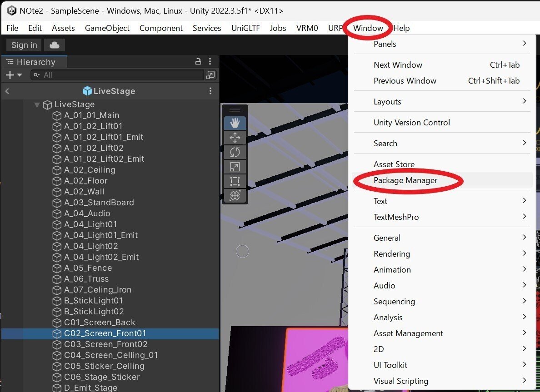Open the Sequencing submenu
The width and height of the screenshot is (540, 392).
click(x=443, y=301)
